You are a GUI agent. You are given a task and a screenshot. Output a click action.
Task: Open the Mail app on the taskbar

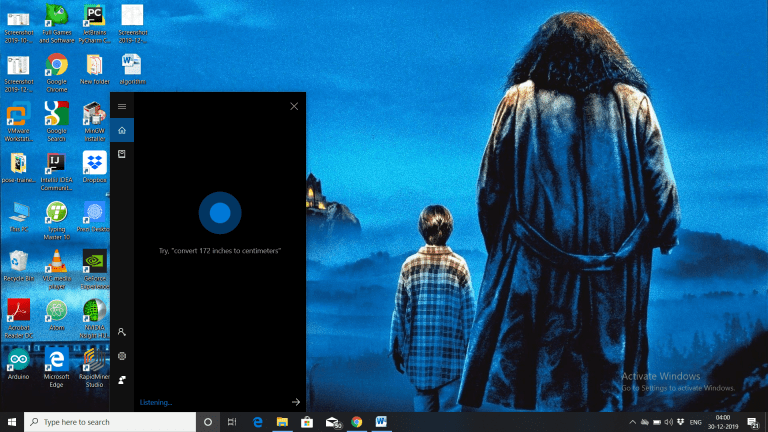[332, 422]
